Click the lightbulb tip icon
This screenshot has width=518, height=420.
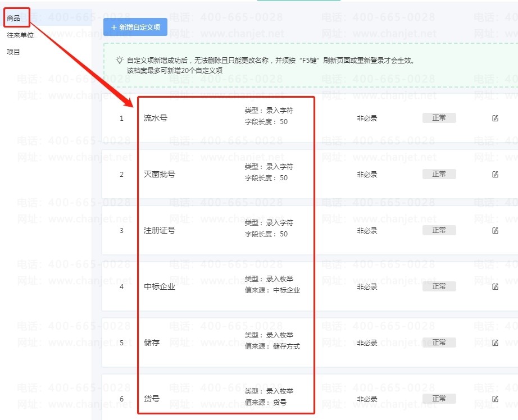(x=119, y=60)
